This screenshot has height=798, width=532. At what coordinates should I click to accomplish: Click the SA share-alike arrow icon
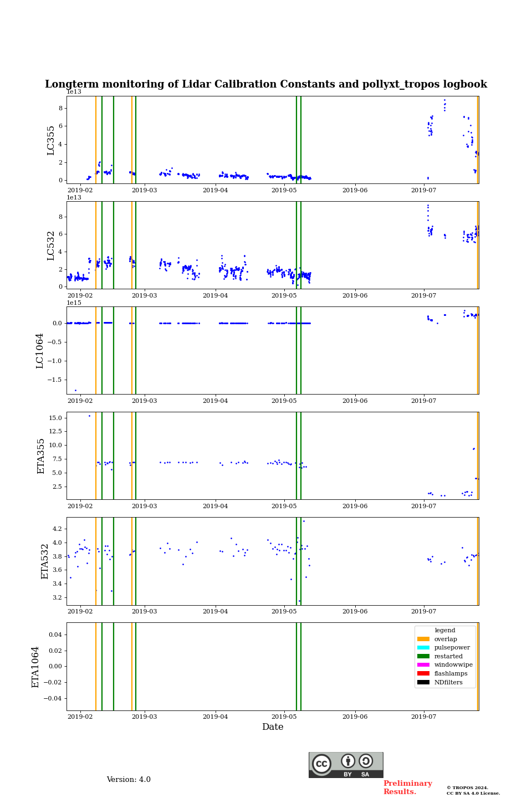366,761
